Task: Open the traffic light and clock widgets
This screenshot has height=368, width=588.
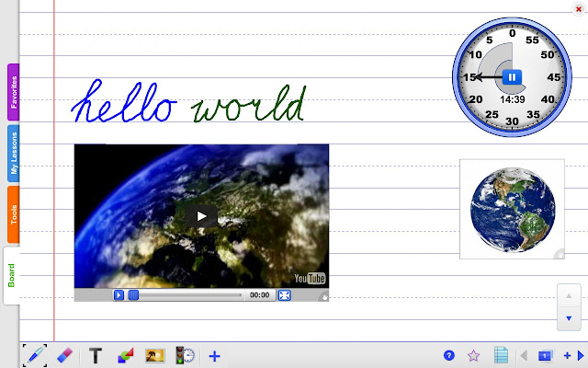Action: coord(185,355)
